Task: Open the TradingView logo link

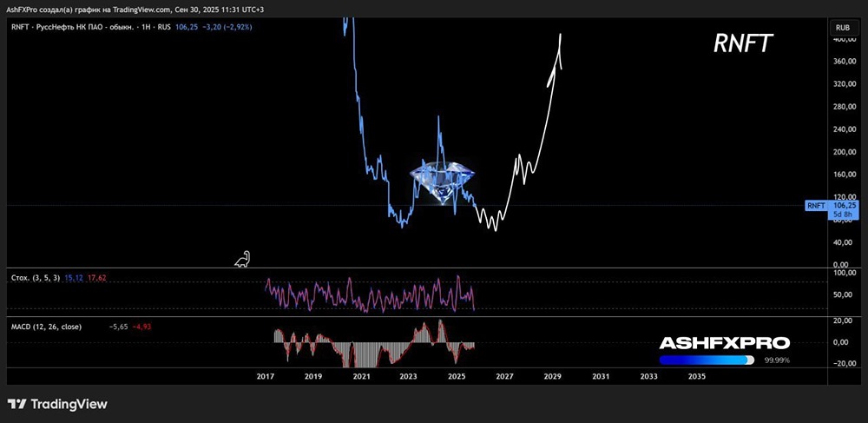Action: [x=57, y=404]
